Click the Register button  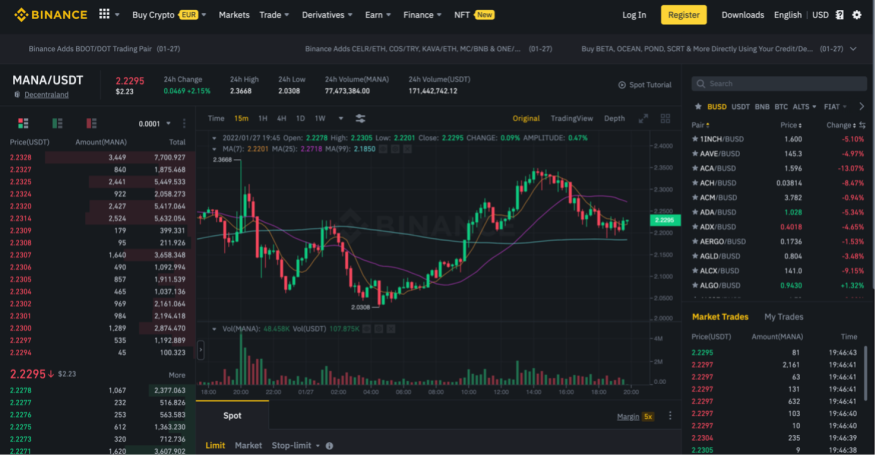click(683, 15)
